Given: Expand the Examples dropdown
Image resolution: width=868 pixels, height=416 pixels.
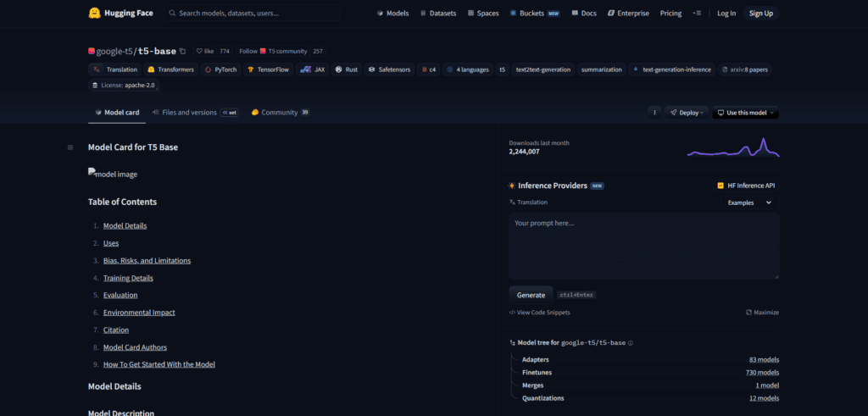Looking at the screenshot, I should point(749,203).
